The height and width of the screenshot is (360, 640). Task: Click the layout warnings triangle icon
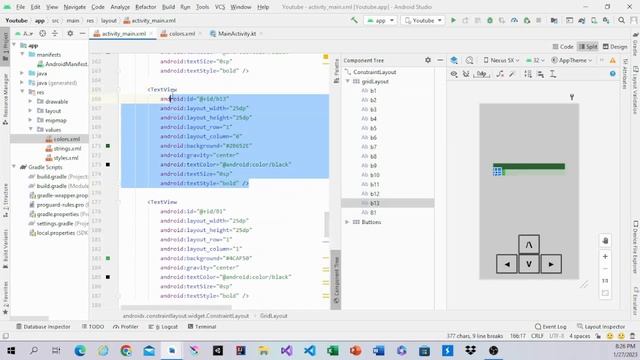point(613,60)
